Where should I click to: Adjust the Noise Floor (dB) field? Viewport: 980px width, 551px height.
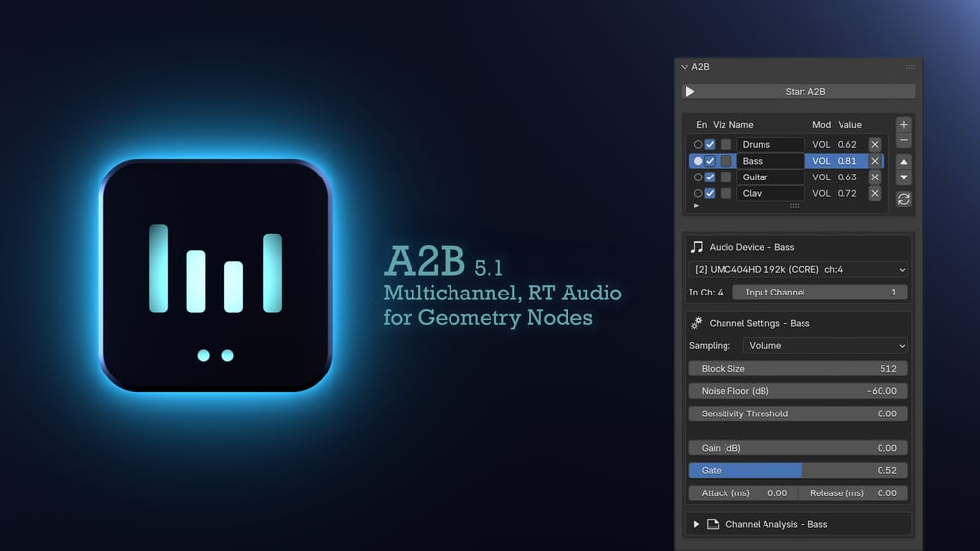tap(798, 390)
